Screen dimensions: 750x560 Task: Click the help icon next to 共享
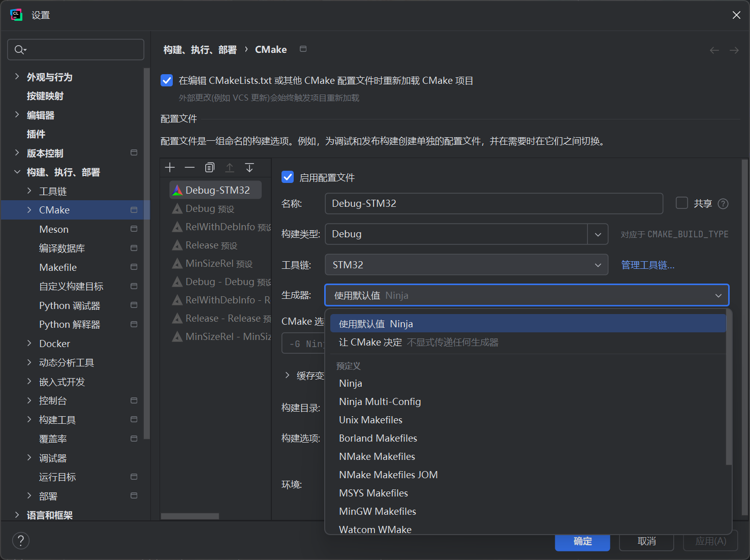click(723, 204)
